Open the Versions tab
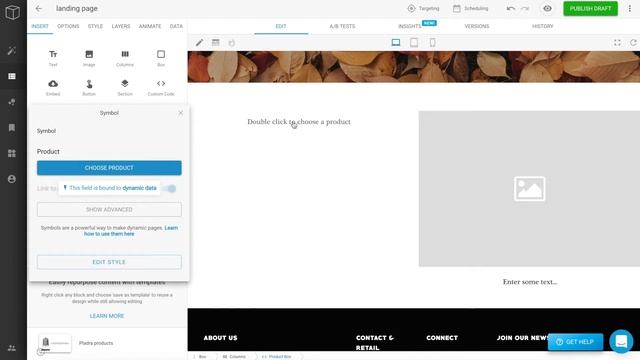This screenshot has height=360, width=640. click(477, 26)
